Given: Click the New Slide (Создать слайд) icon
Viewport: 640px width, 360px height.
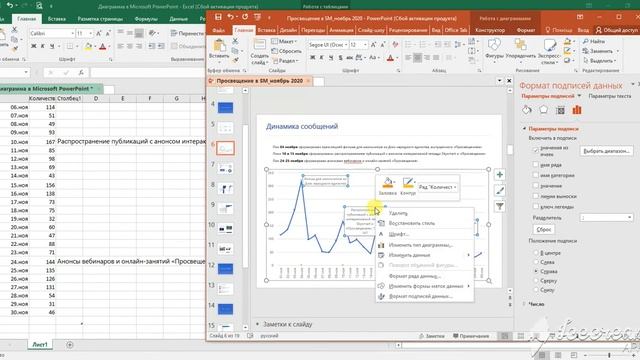Looking at the screenshot, I should tap(260, 44).
